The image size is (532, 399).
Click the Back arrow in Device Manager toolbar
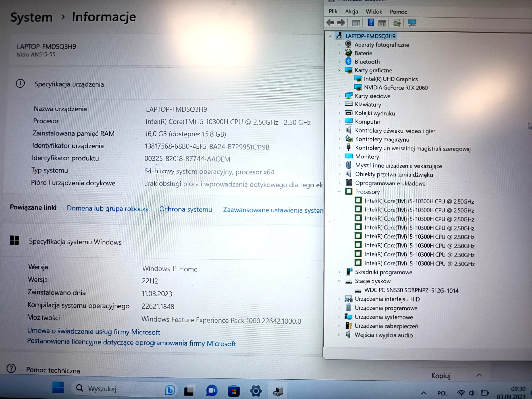pyautogui.click(x=330, y=23)
